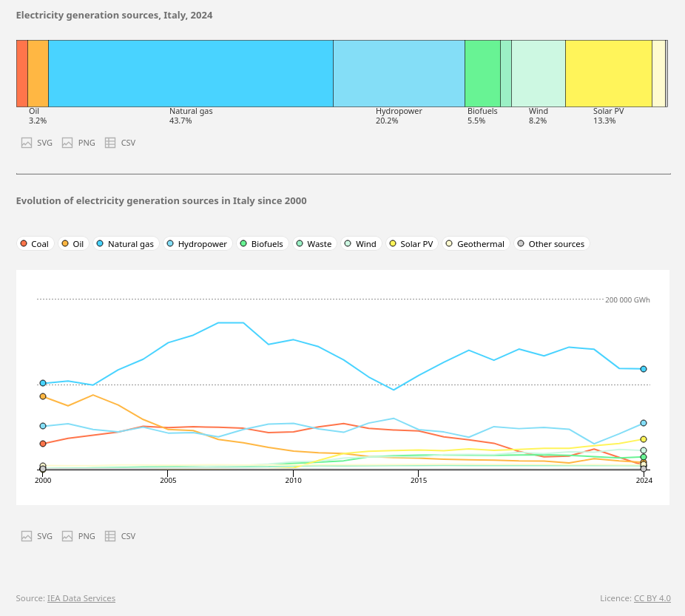The height and width of the screenshot is (616, 685).
Task: Toggle Hydropower legend item
Action: [x=197, y=244]
